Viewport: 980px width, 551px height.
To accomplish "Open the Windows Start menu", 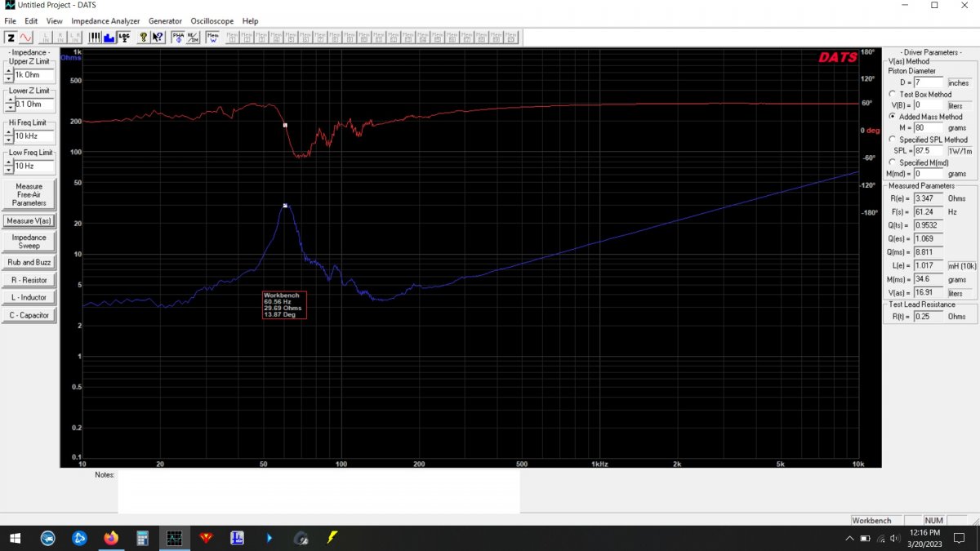I will point(16,538).
